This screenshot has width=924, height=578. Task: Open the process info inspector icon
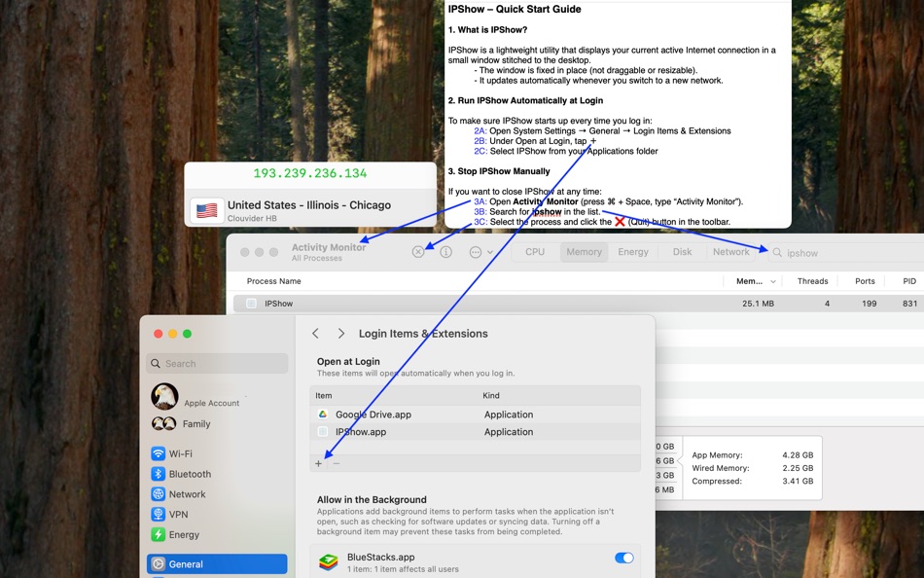coord(445,251)
